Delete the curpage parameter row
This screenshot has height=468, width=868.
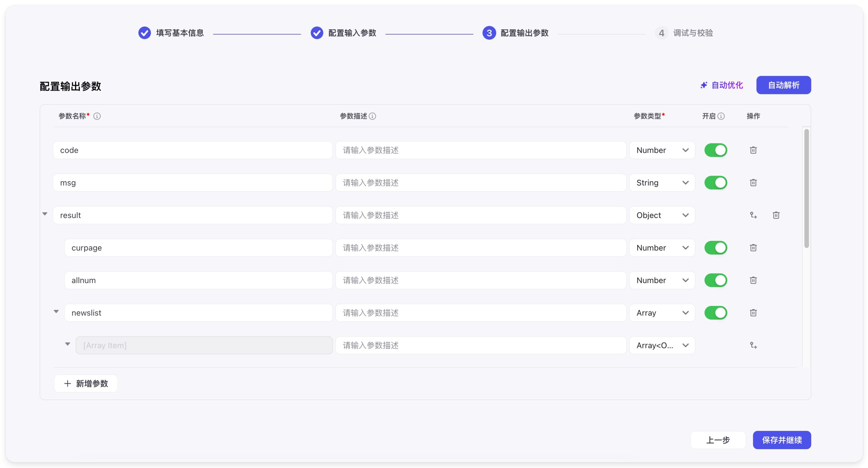753,247
